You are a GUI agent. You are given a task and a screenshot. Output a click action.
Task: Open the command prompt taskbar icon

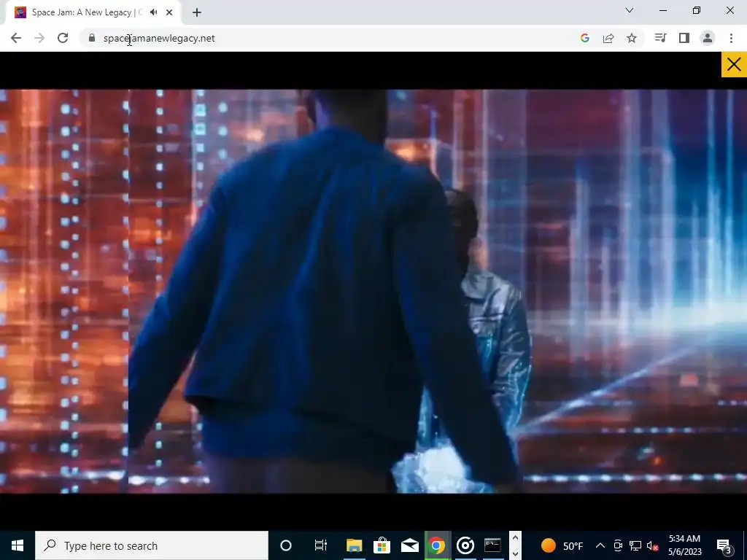click(492, 545)
